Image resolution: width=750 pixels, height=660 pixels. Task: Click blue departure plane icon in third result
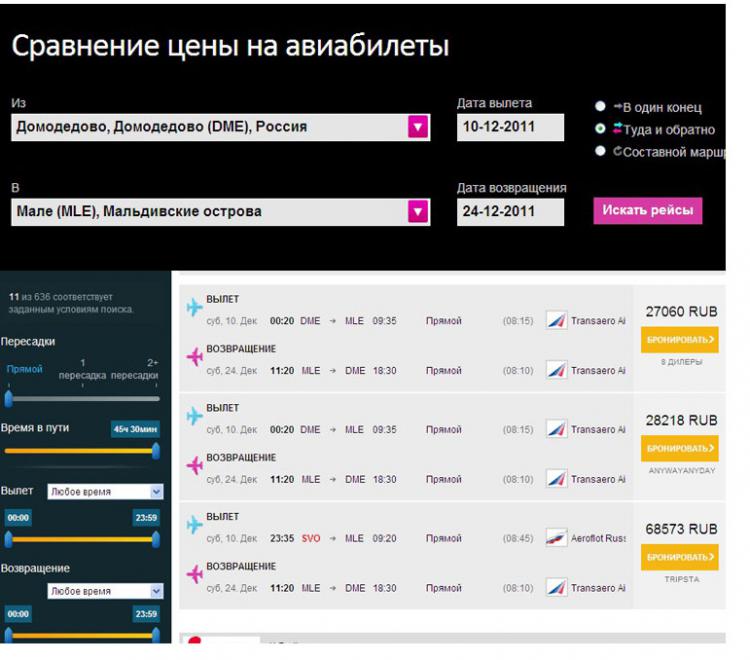click(194, 525)
